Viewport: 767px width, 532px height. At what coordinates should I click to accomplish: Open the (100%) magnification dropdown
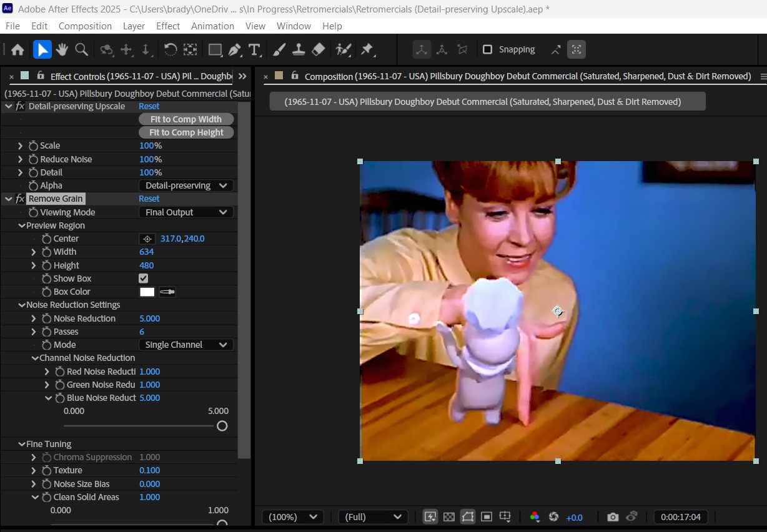(x=293, y=517)
